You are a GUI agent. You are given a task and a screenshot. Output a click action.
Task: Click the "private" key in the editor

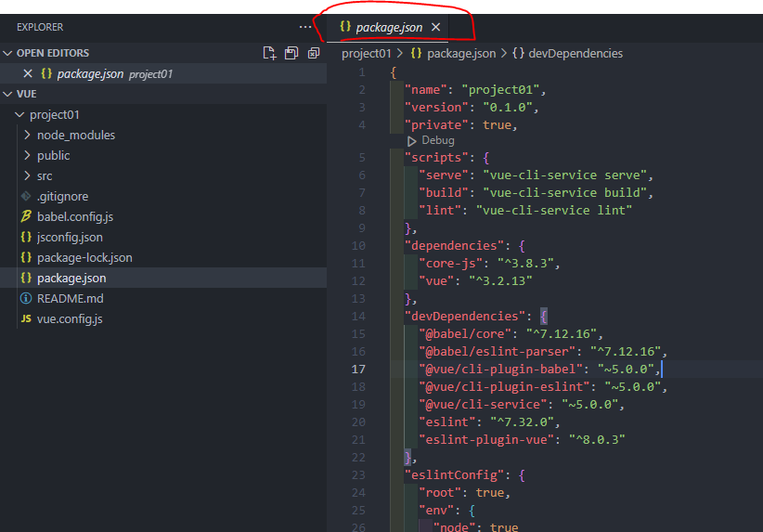point(436,125)
